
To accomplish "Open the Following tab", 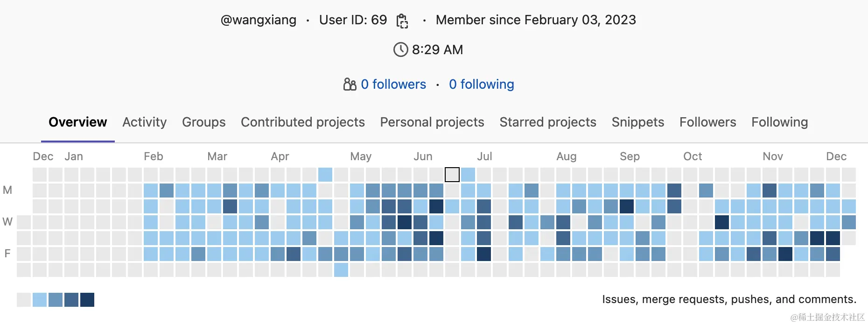I will tap(779, 122).
